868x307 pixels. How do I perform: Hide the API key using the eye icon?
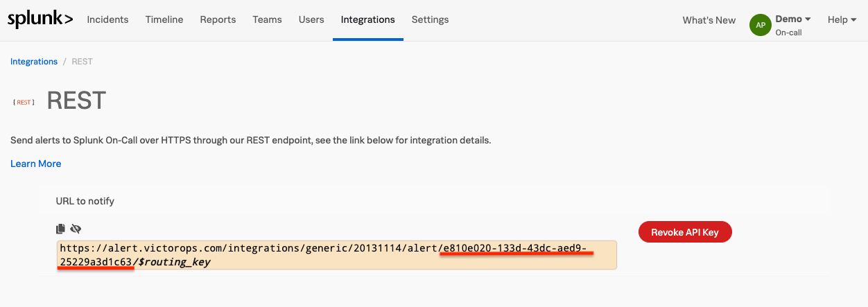click(76, 229)
